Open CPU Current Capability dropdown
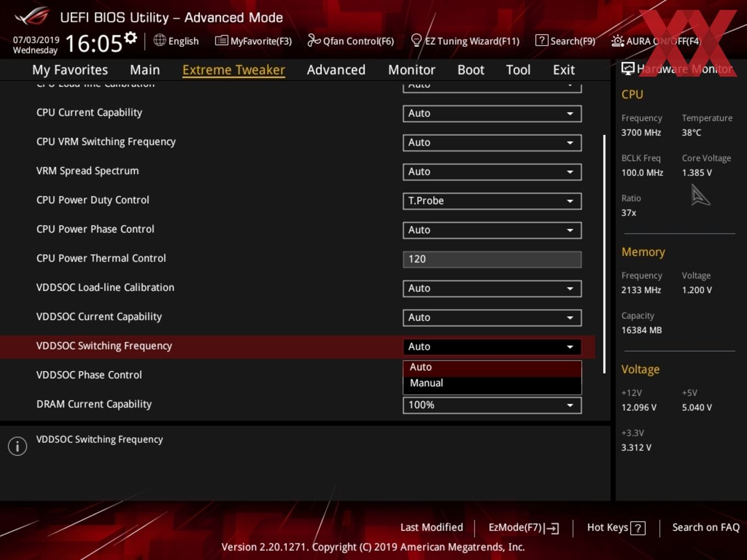Viewport: 747px width, 560px height. pyautogui.click(x=492, y=114)
